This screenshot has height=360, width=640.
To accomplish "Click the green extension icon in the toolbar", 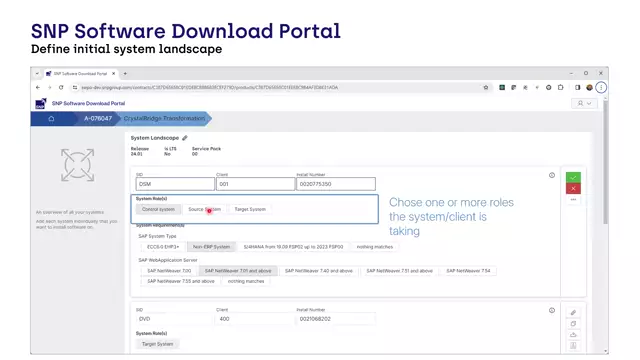I will click(502, 87).
